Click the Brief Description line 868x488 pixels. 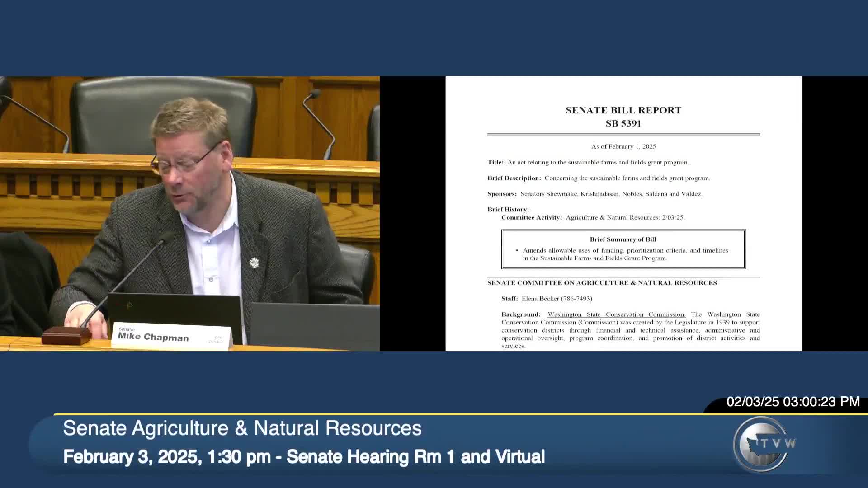coord(599,178)
